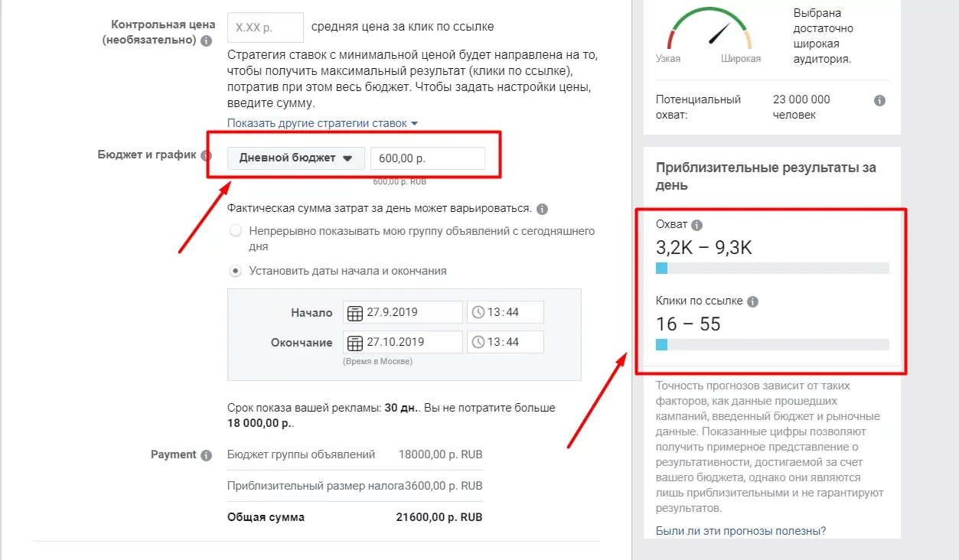Click info icon next to Payment
The height and width of the screenshot is (560, 959).
206,455
